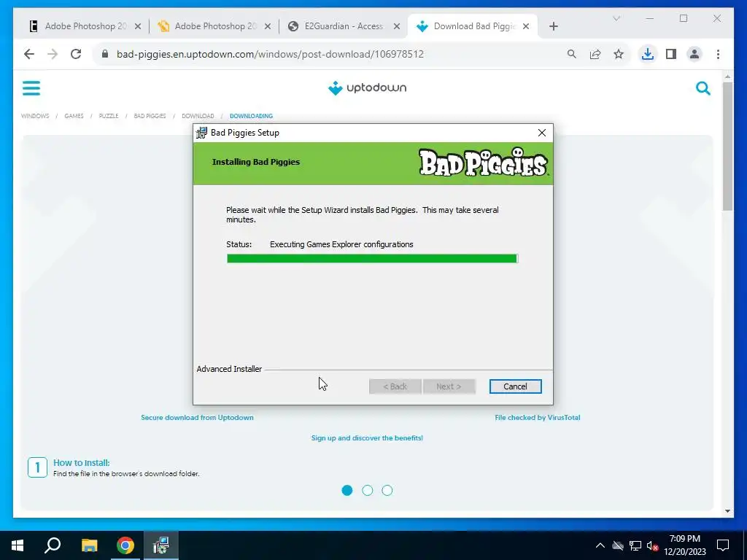Click the 'Installing Bad Piggies' heading

[256, 162]
